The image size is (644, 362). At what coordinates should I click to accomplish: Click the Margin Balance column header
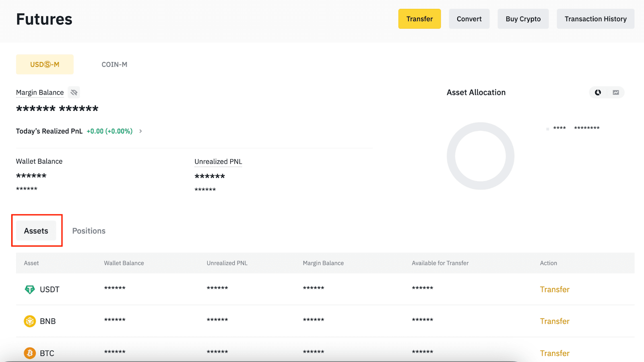click(323, 263)
